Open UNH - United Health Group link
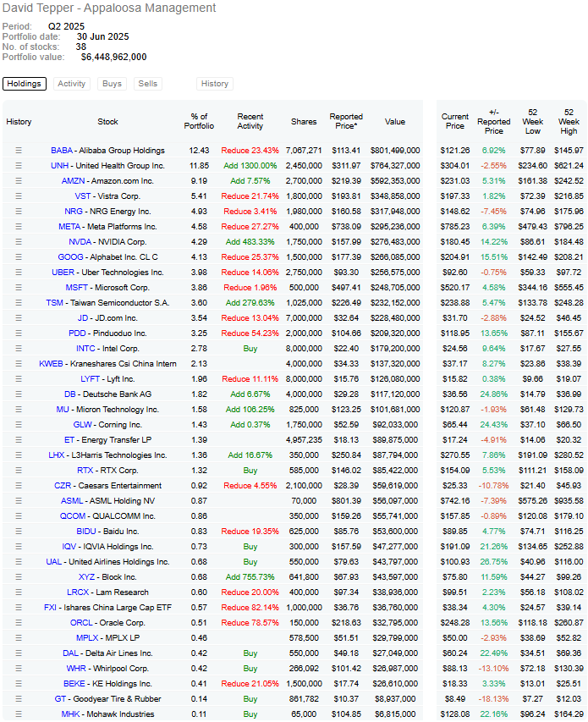Image resolution: width=588 pixels, height=722 pixels. pos(107,166)
